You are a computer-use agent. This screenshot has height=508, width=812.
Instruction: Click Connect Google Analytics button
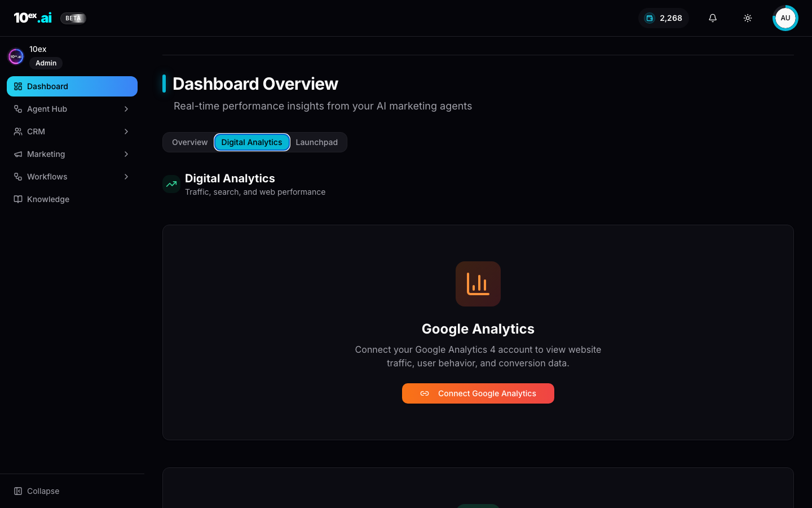point(478,393)
